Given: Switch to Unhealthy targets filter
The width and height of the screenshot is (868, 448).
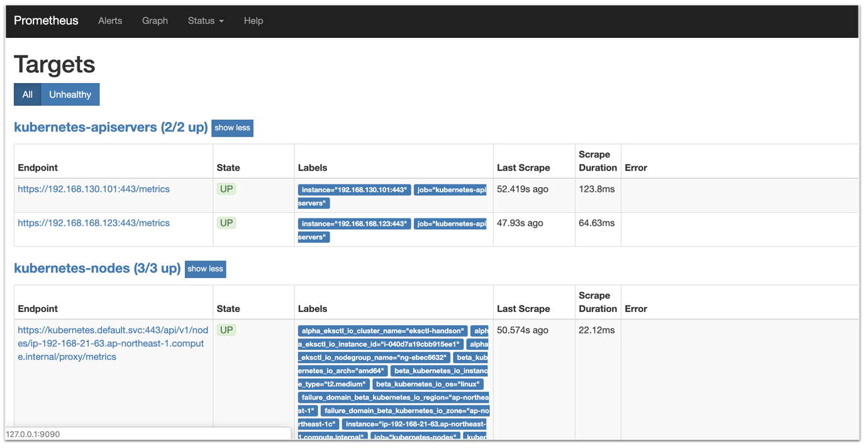Looking at the screenshot, I should (x=70, y=94).
